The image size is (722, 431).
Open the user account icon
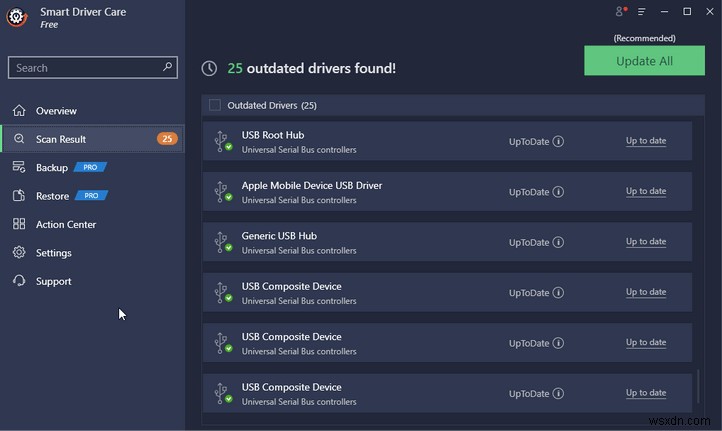coord(621,12)
